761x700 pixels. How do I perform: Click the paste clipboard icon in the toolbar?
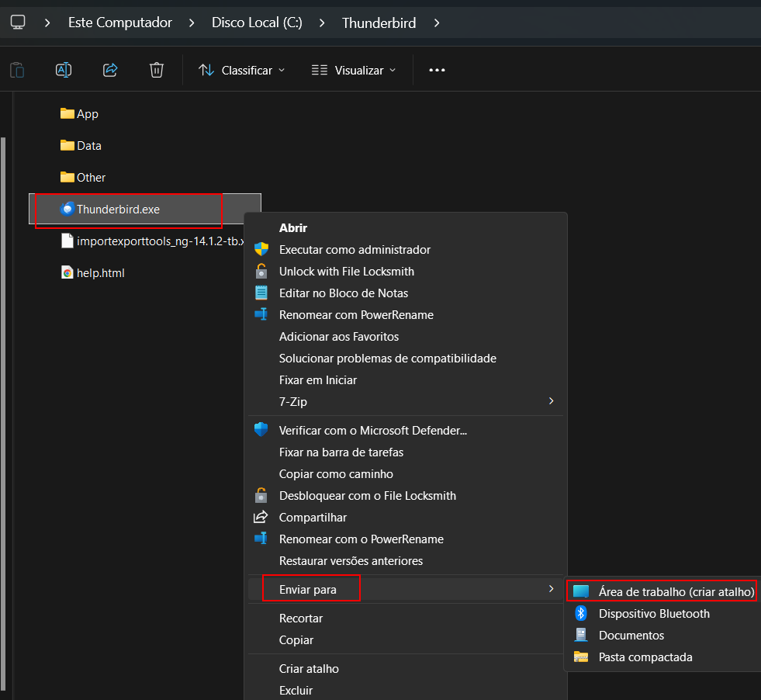pyautogui.click(x=17, y=71)
